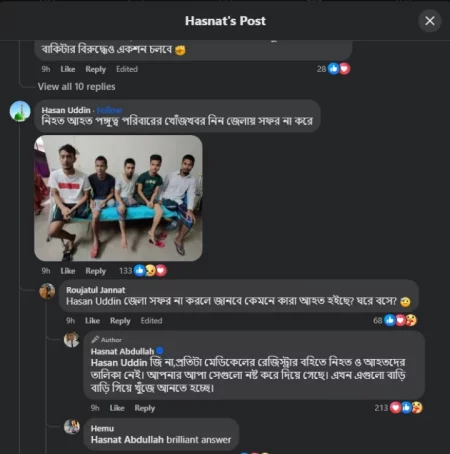Reply to Roujatul Jannat's comment
This screenshot has width=450, height=454.
120,321
